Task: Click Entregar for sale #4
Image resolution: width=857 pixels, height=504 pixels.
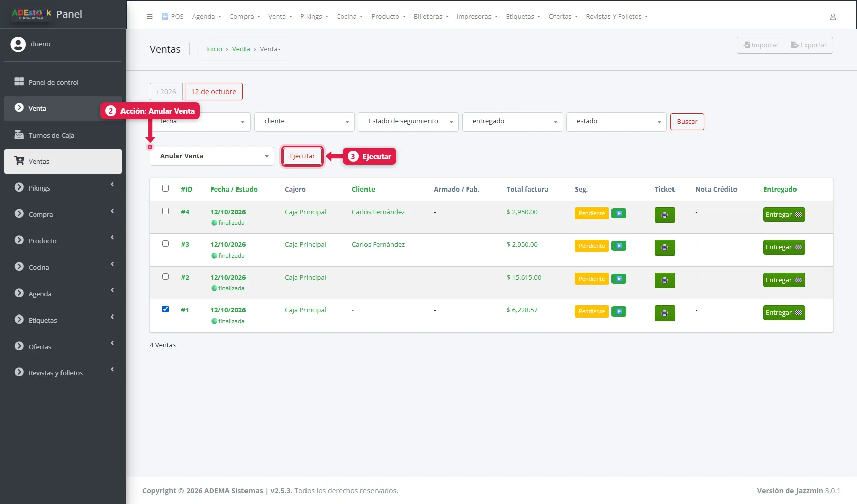Action: pos(784,215)
